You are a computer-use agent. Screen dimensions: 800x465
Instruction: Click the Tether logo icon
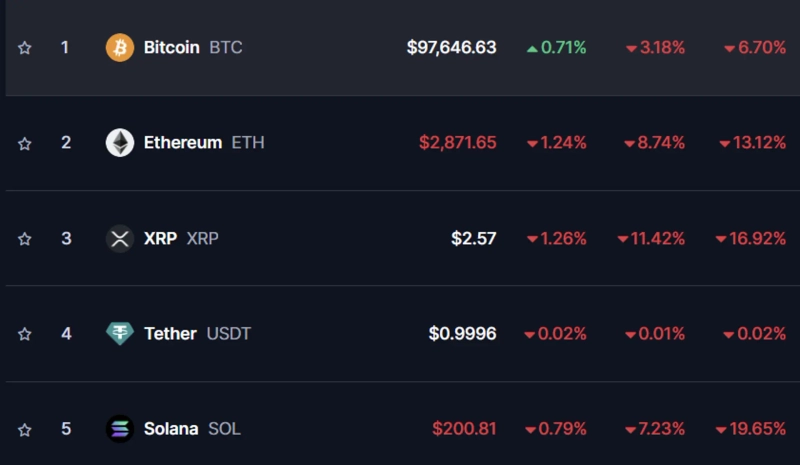[120, 333]
